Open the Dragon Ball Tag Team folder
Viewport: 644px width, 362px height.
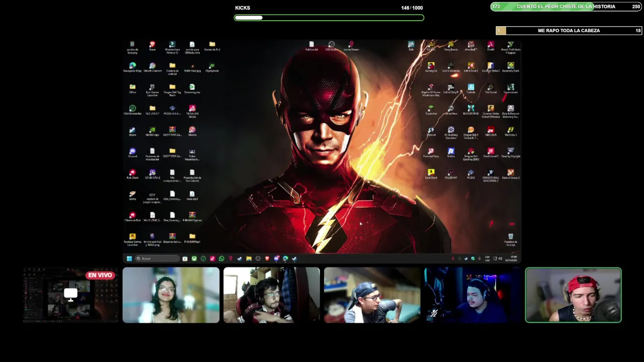coord(172,90)
